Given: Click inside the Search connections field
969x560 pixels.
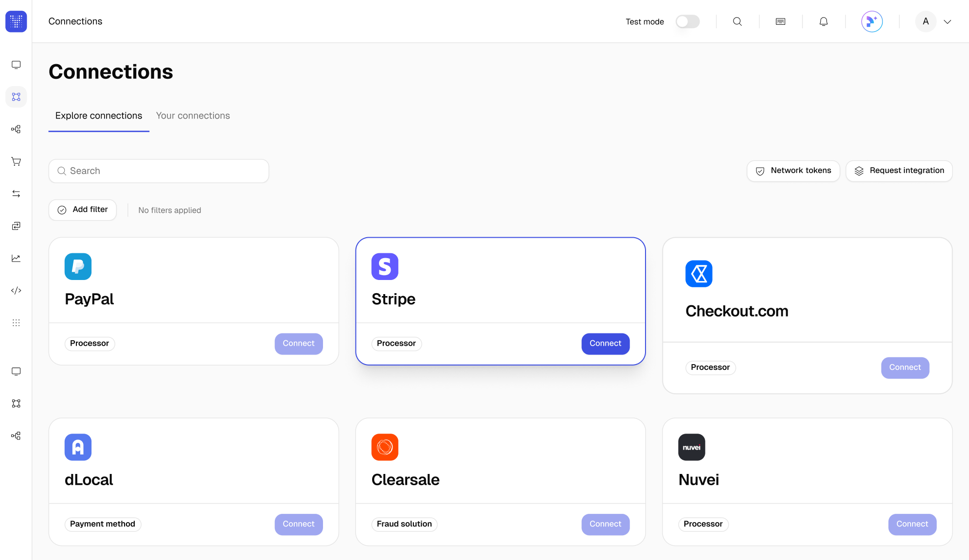Looking at the screenshot, I should click(x=159, y=171).
